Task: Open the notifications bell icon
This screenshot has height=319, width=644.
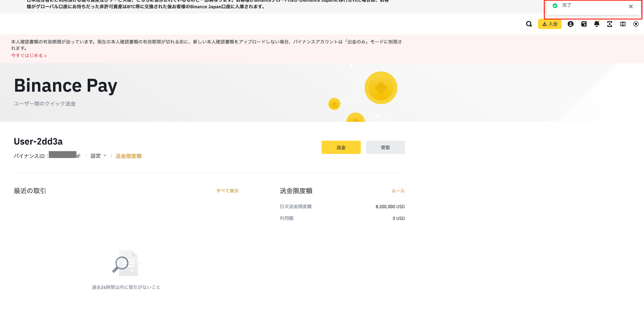Action: [x=597, y=24]
